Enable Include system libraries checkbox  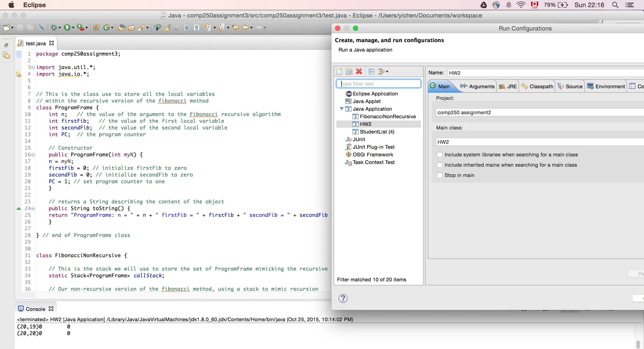pyautogui.click(x=440, y=155)
